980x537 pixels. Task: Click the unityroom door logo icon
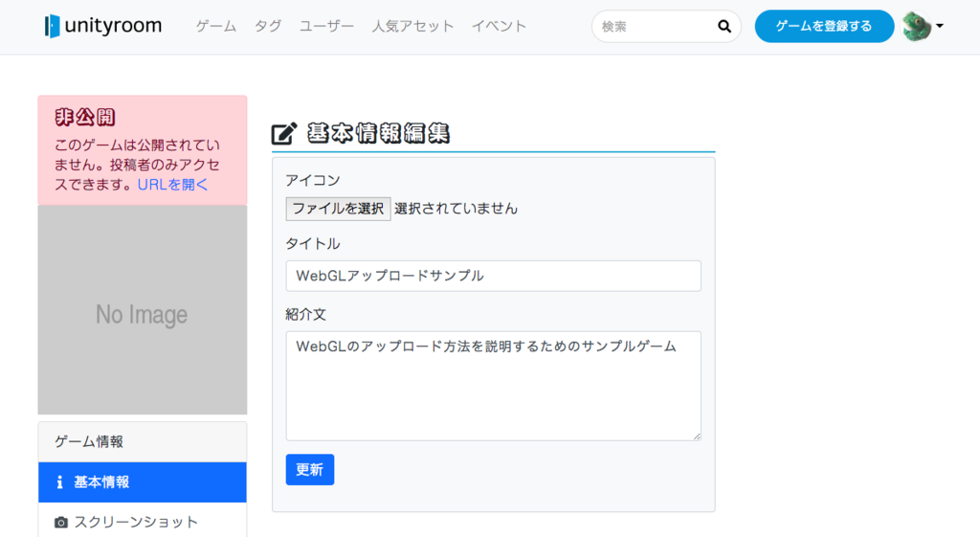click(x=52, y=26)
